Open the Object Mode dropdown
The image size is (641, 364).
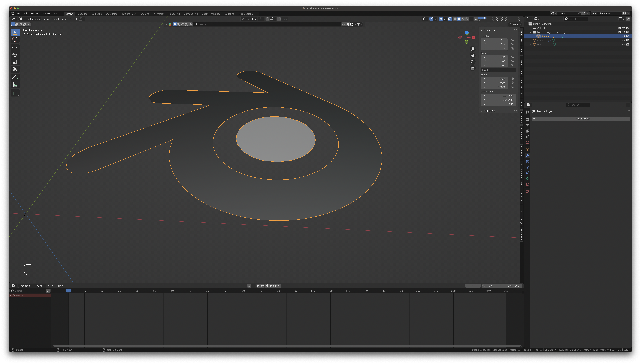click(30, 19)
